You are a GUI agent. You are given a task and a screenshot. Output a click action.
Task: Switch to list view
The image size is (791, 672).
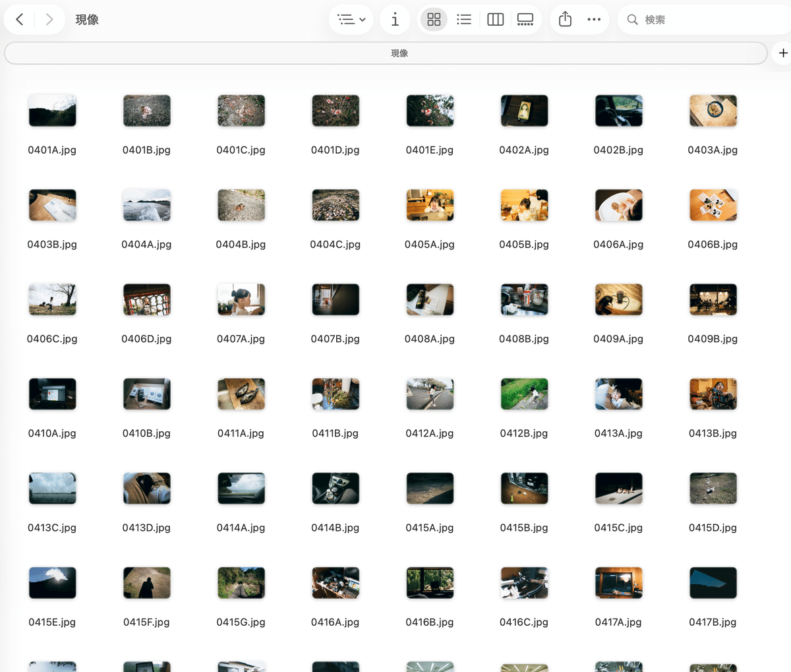pos(464,20)
